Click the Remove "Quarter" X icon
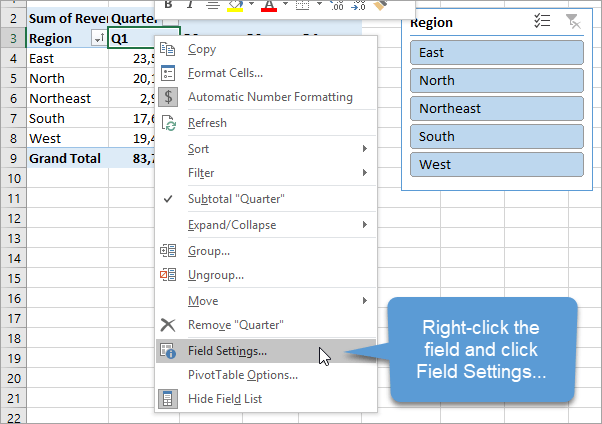The image size is (602, 424). tap(168, 325)
